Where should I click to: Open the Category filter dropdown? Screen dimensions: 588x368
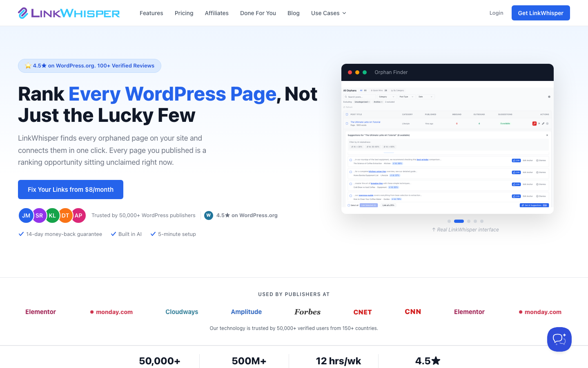coord(386,97)
